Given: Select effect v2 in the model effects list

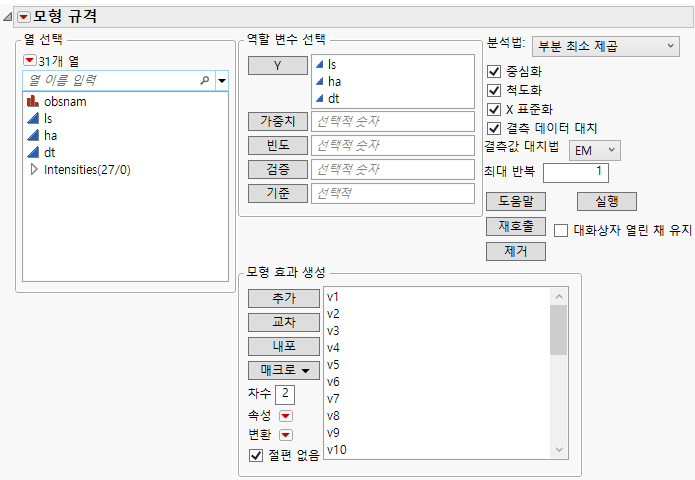Looking at the screenshot, I should click(x=333, y=314).
